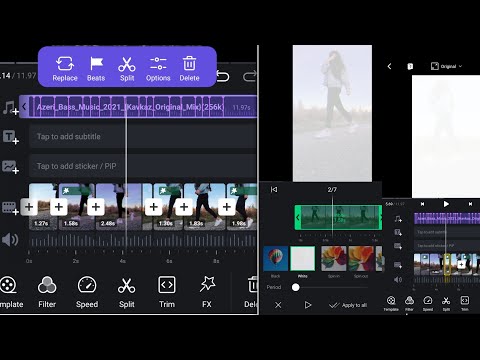
Task: Tap the back chevron in right editor
Action: [389, 66]
